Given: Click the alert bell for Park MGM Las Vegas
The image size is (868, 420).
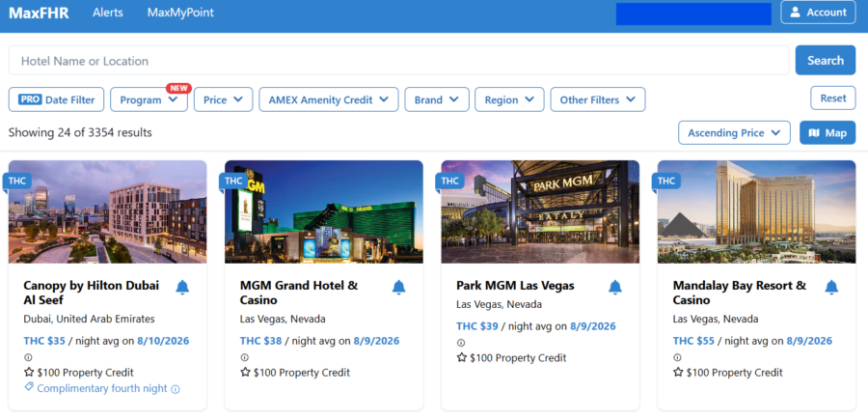Looking at the screenshot, I should tap(615, 287).
